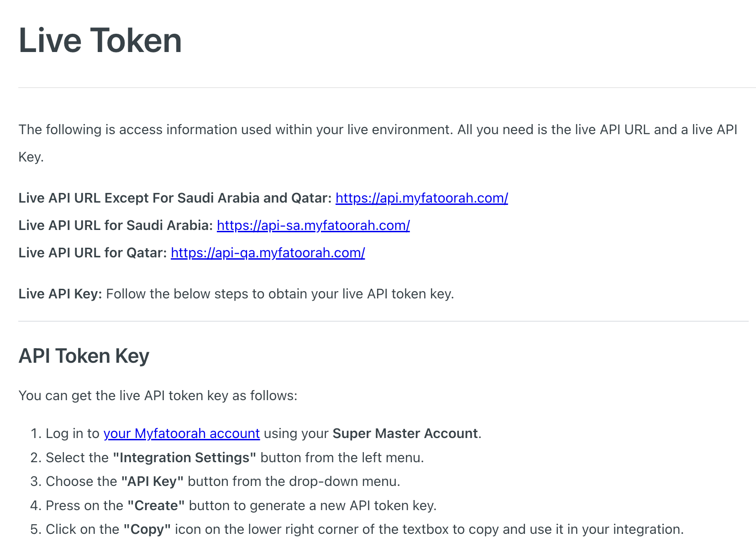Click the bold "Super Master Account" text
Screen dimensions: 756x548
(405, 433)
